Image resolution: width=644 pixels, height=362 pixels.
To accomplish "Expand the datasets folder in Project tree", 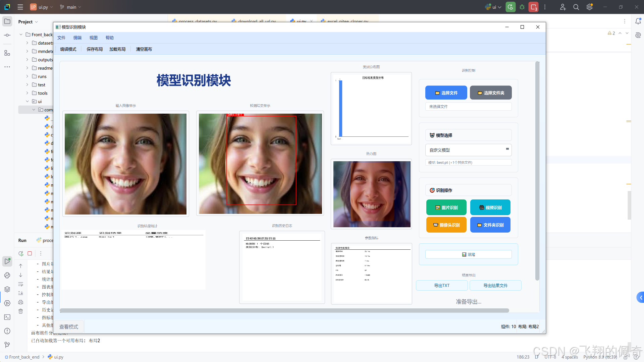I will (x=27, y=43).
